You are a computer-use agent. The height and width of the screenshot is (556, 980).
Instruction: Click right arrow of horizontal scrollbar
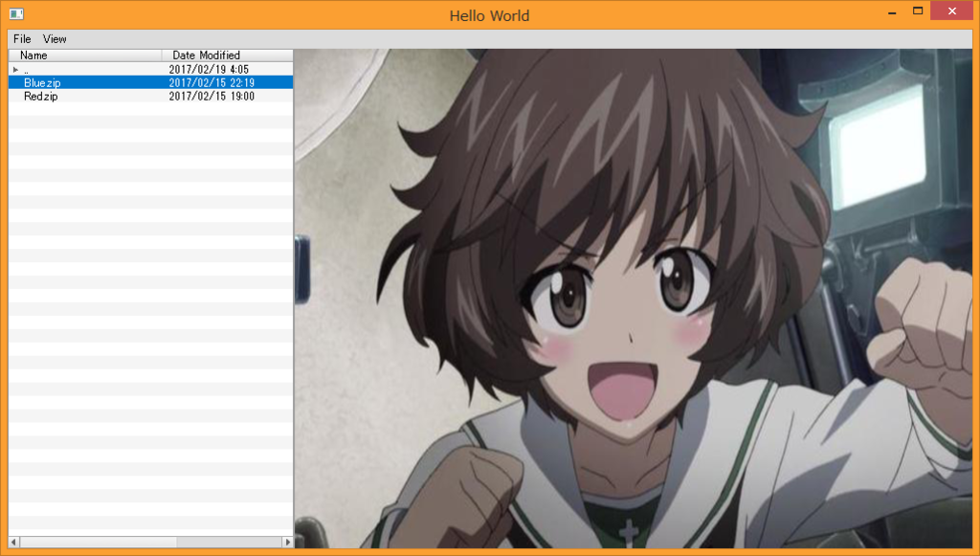point(287,542)
